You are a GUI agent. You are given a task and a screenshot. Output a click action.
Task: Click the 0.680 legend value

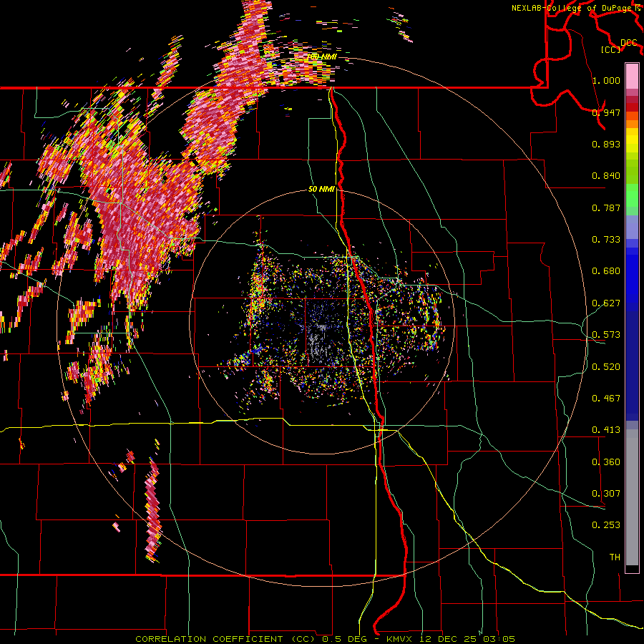606,270
